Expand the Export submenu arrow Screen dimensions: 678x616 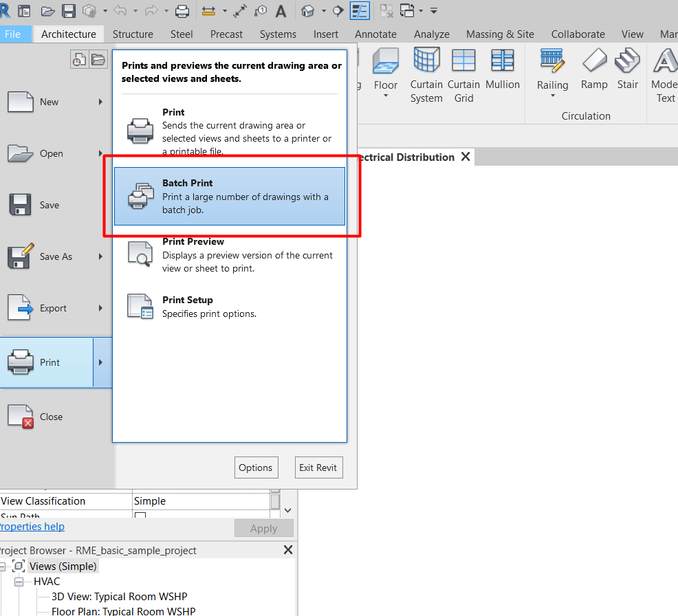(x=100, y=308)
